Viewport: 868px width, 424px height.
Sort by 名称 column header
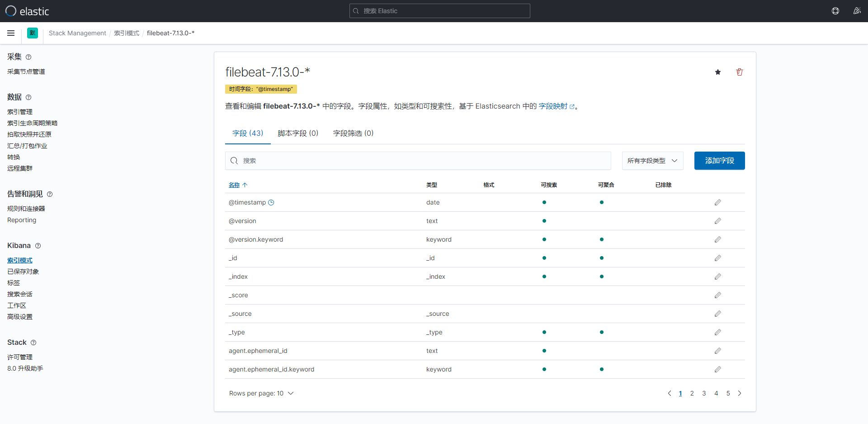pyautogui.click(x=238, y=185)
